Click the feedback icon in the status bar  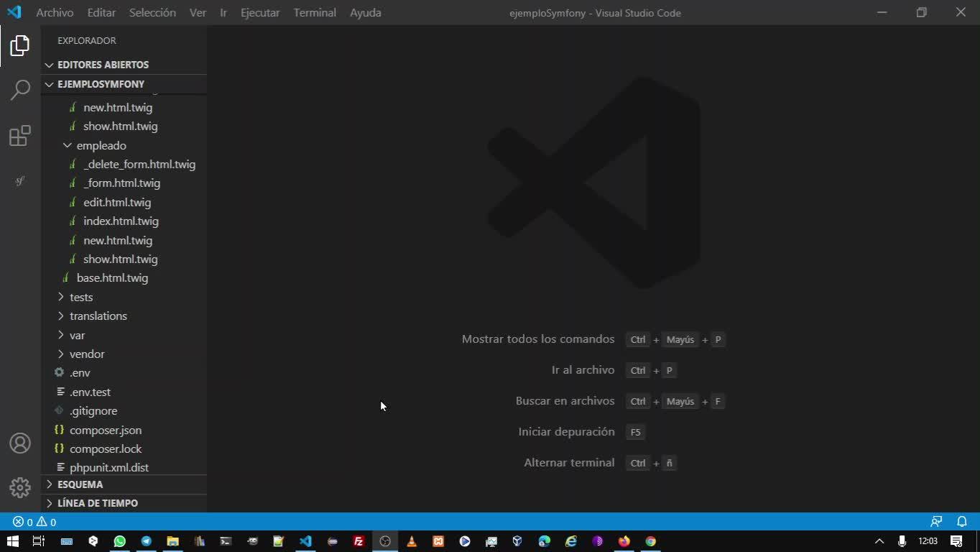point(936,522)
